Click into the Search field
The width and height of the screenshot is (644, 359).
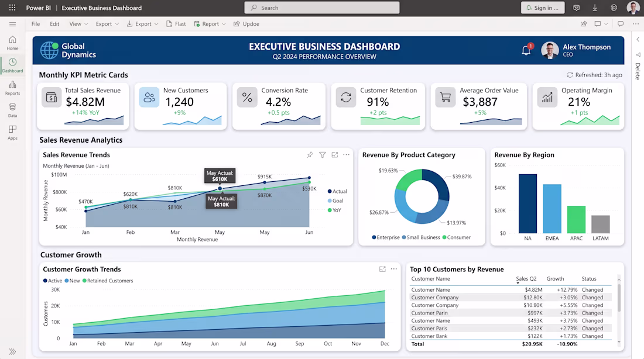(322, 8)
